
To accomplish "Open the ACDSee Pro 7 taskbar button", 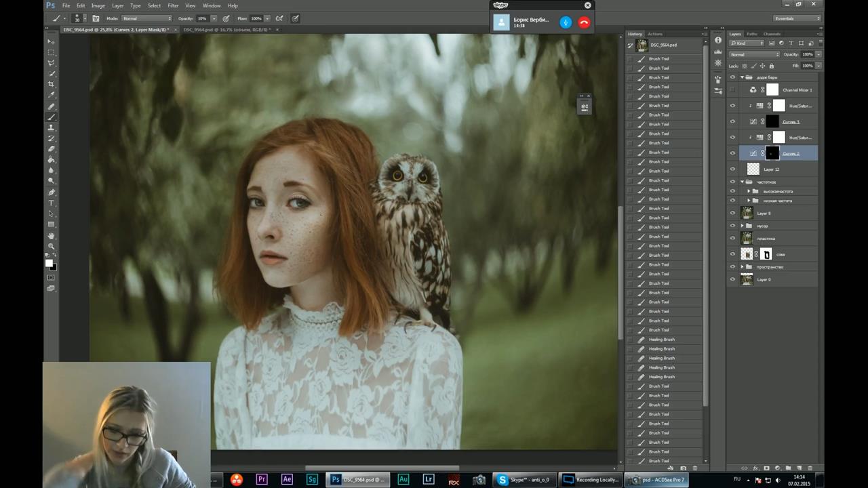I will pos(656,480).
